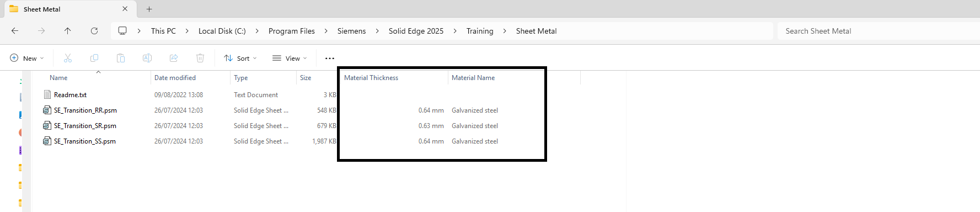
Task: Open the See more ellipsis menu
Action: (330, 58)
